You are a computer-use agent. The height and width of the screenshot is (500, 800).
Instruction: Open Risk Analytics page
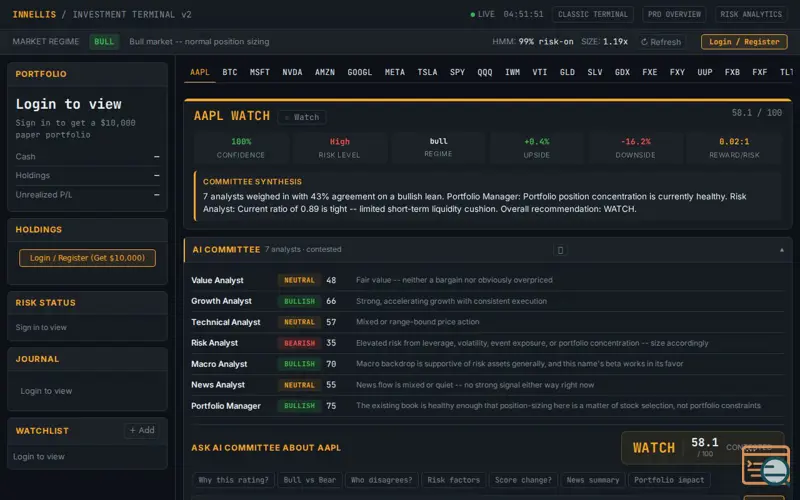click(751, 14)
